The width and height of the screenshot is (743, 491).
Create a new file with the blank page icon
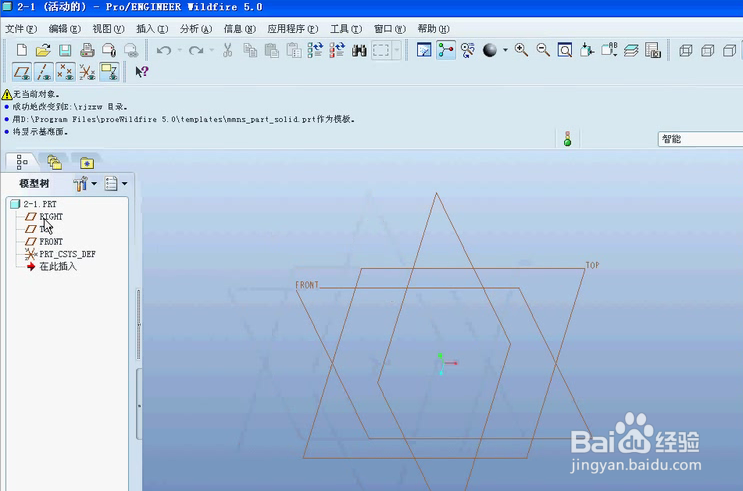click(x=22, y=50)
